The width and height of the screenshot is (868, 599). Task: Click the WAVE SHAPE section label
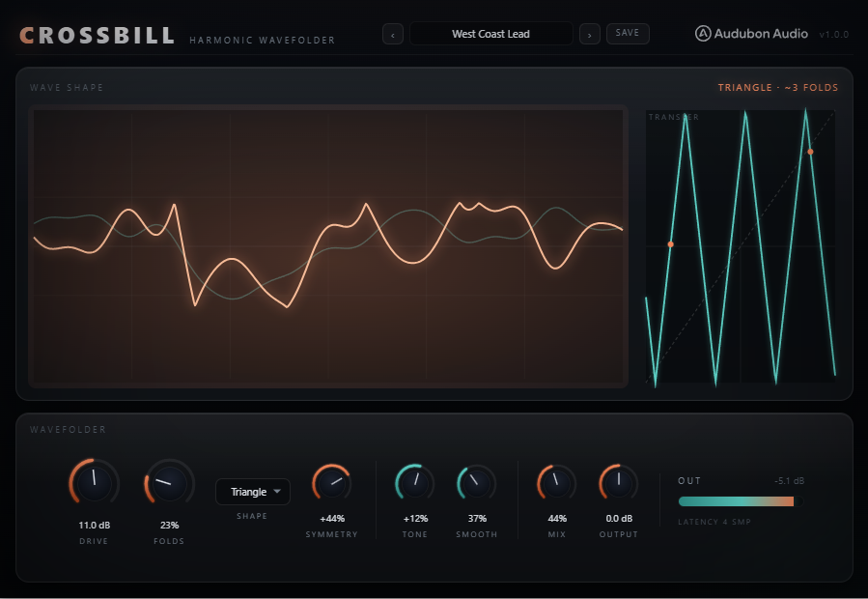[x=67, y=88]
